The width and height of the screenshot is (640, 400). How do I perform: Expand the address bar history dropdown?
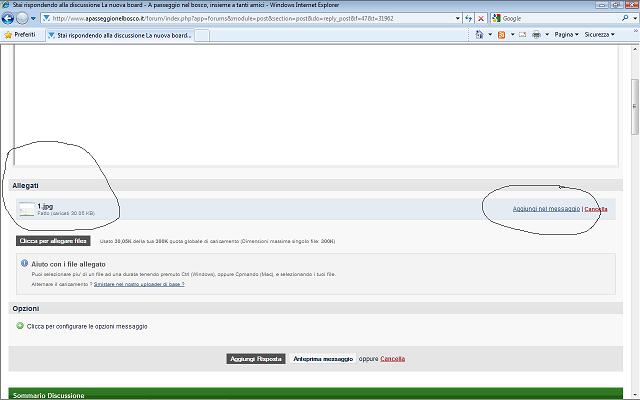click(456, 18)
